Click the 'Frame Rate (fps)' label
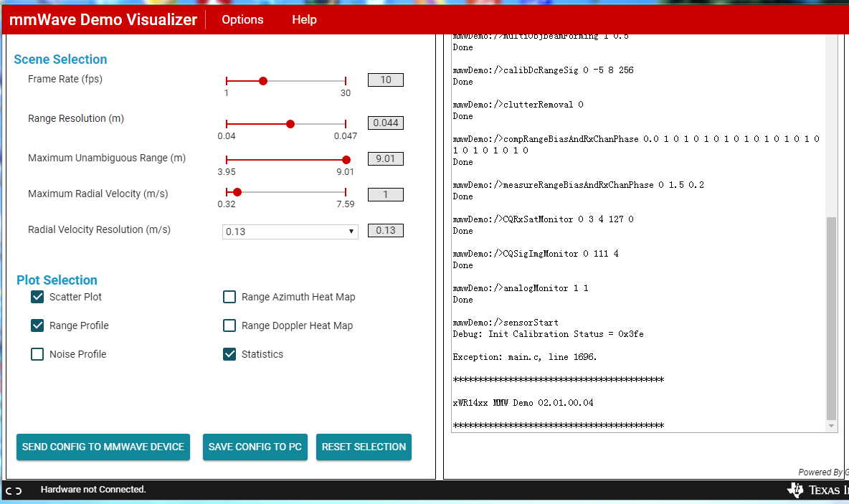This screenshot has width=849, height=504. [x=65, y=79]
